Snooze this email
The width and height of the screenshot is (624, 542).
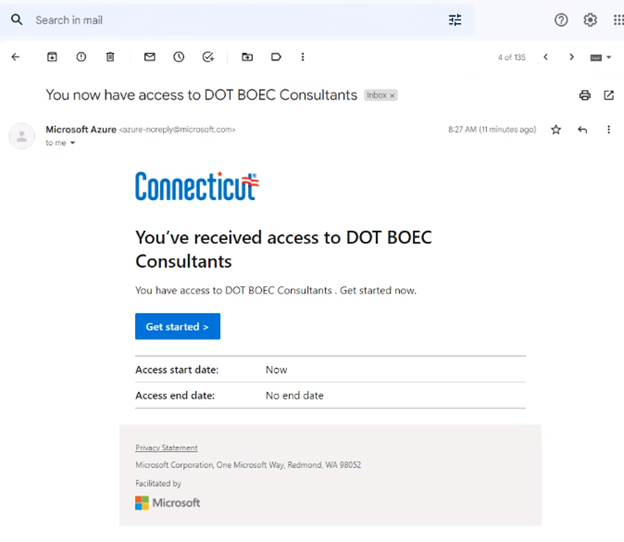[179, 57]
